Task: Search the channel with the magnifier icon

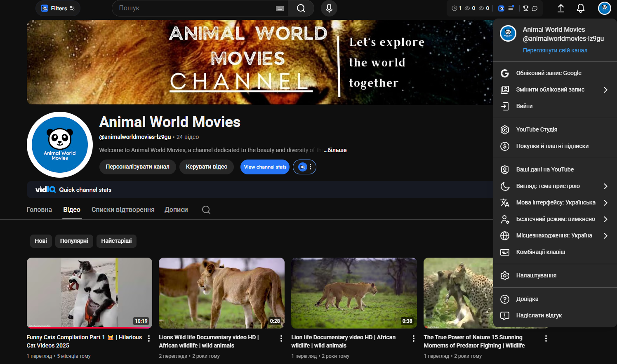Action: [206, 210]
